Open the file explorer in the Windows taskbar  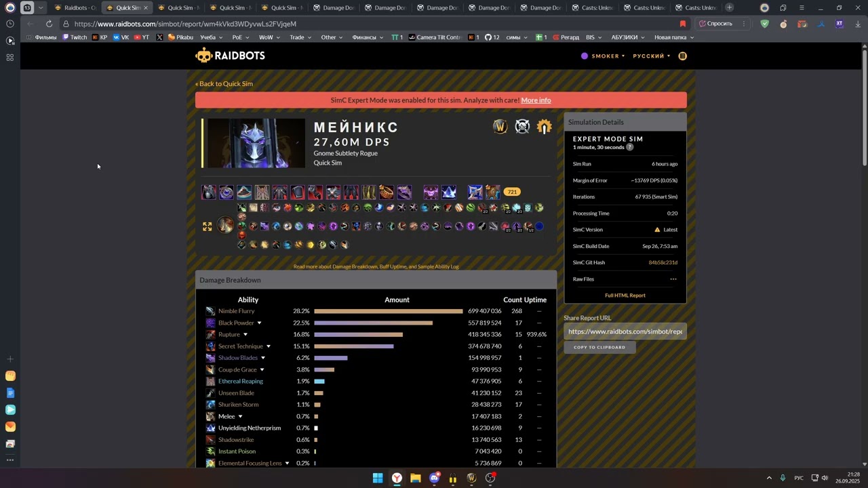click(416, 478)
